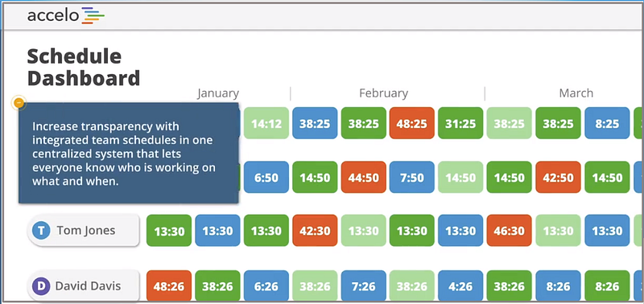Click the green 31:25 schedule block

coord(460,123)
